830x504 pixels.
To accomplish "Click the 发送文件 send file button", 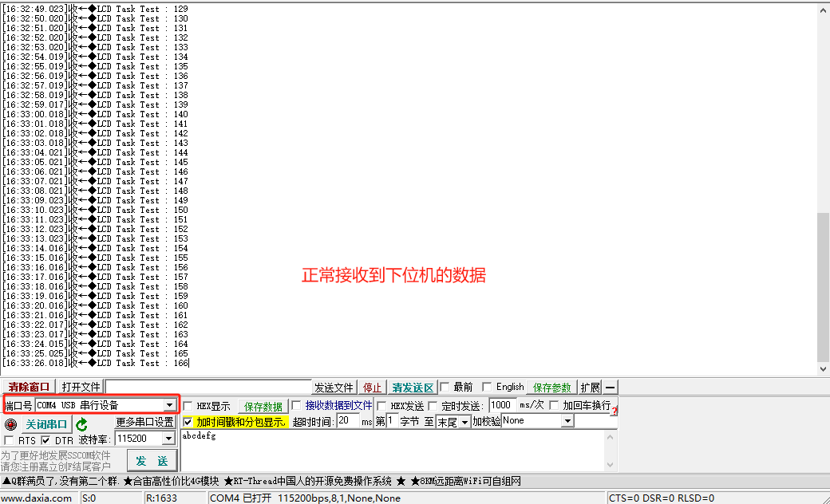I will pyautogui.click(x=334, y=388).
